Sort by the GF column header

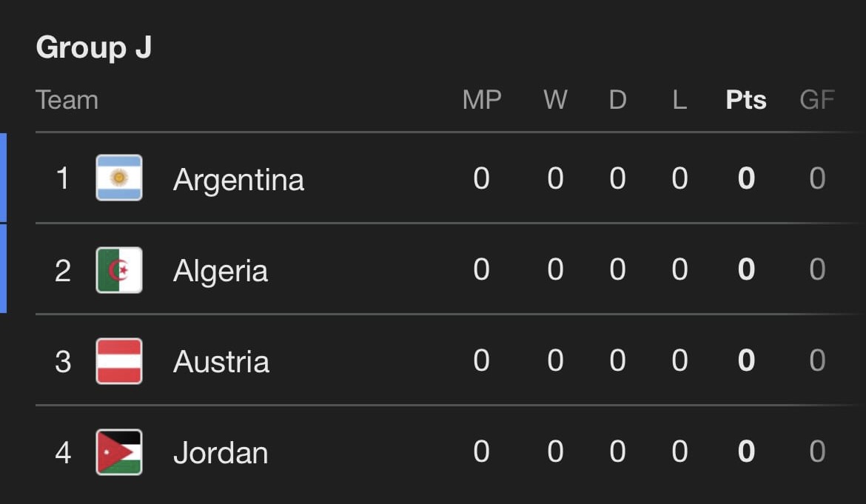[x=816, y=100]
